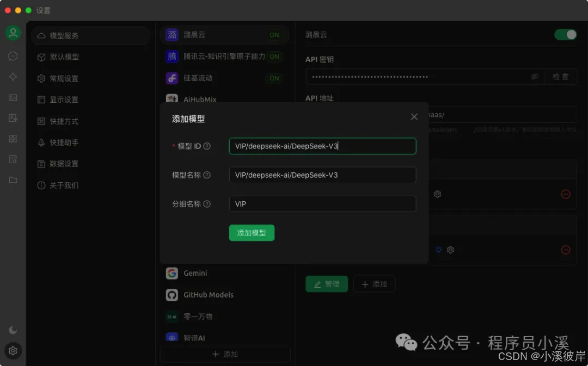The width and height of the screenshot is (588, 366).
Task: Click the green 添加模型 button
Action: coord(252,233)
